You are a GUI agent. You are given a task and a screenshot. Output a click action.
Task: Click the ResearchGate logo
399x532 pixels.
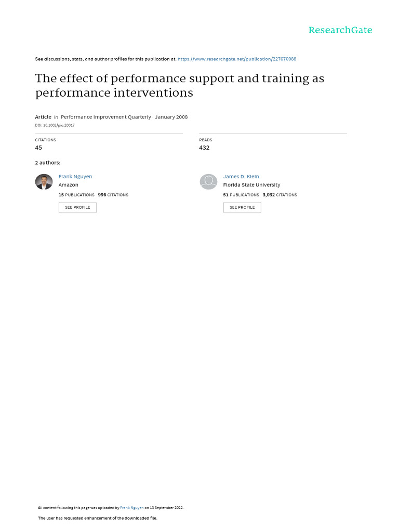(x=340, y=30)
